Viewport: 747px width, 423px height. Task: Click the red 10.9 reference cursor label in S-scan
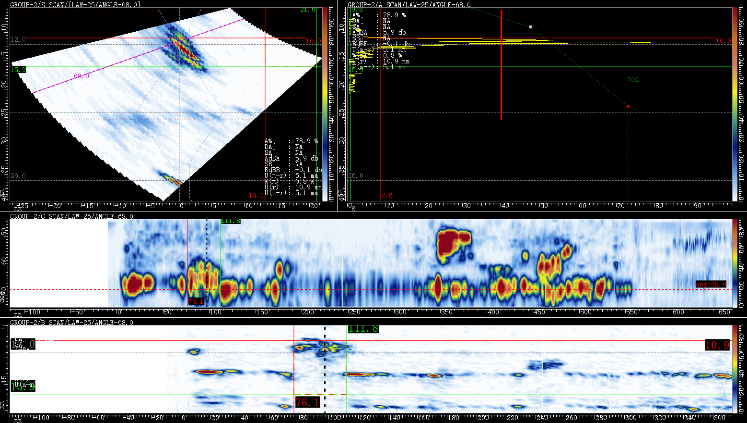coord(313,41)
